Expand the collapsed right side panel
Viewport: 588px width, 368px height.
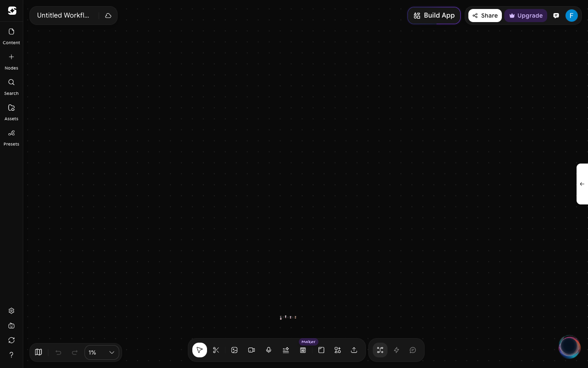pos(582,184)
